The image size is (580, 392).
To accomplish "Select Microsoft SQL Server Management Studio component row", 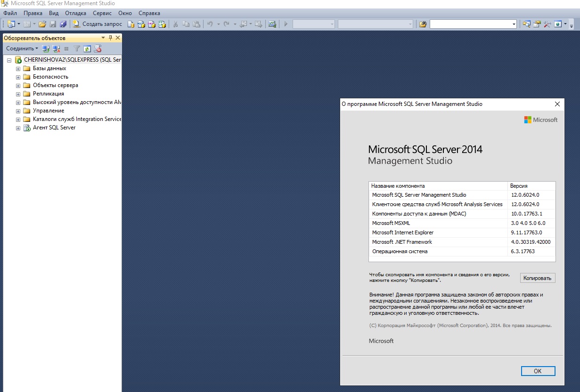I will point(462,195).
